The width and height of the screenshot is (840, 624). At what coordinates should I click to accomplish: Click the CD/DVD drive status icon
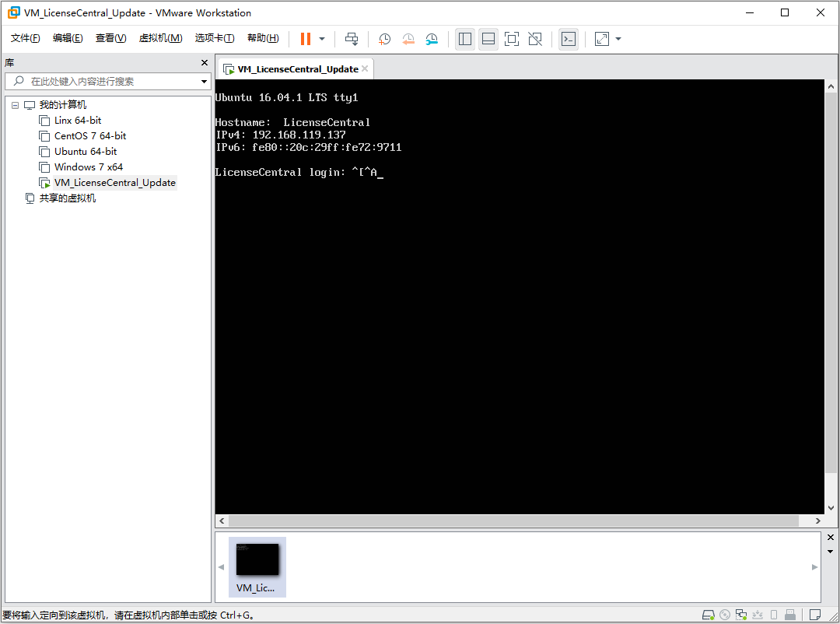(725, 615)
